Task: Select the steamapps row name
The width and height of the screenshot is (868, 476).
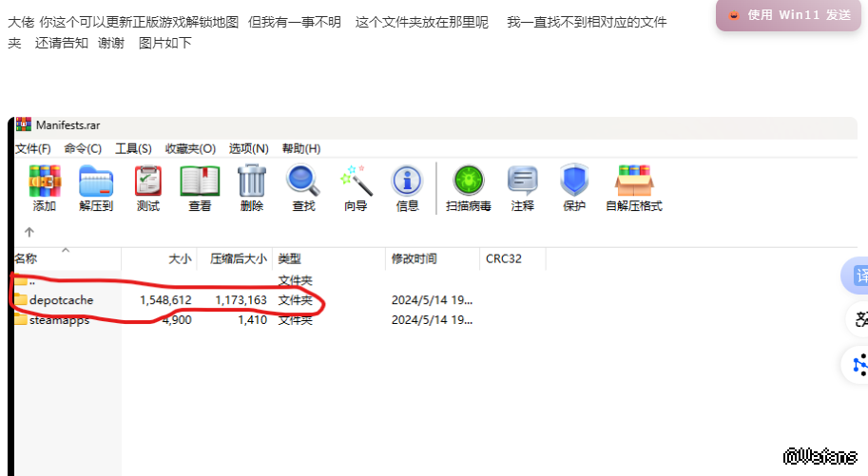Action: (59, 320)
